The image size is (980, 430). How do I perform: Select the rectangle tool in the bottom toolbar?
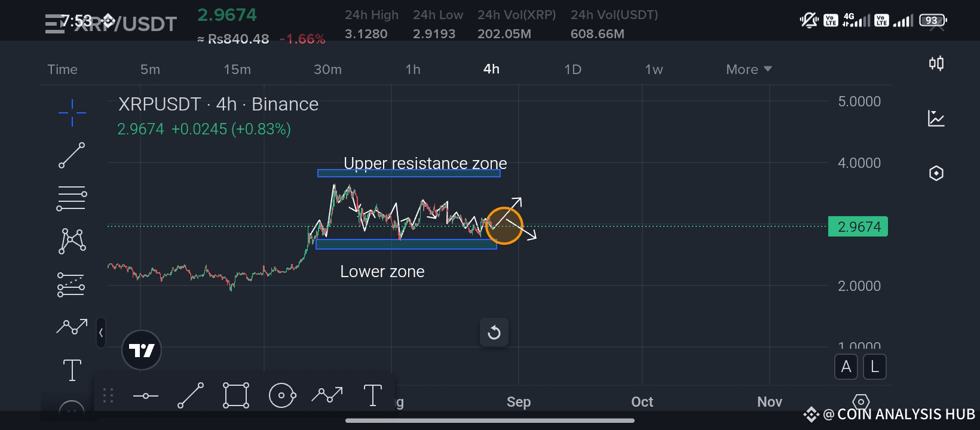[236, 395]
